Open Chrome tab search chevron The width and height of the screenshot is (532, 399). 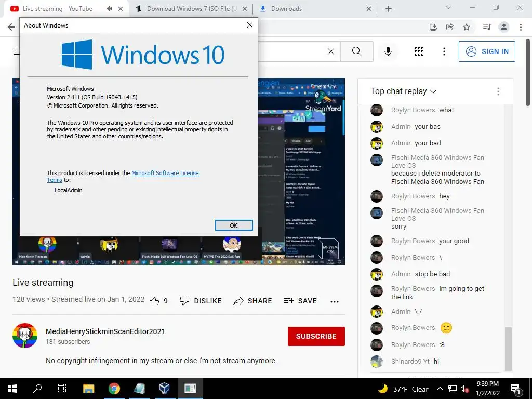(x=448, y=7)
